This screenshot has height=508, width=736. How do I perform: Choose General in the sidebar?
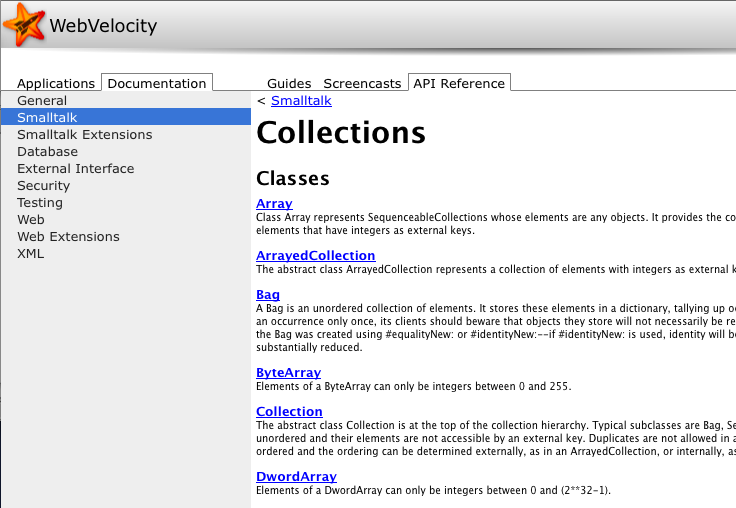point(126,100)
